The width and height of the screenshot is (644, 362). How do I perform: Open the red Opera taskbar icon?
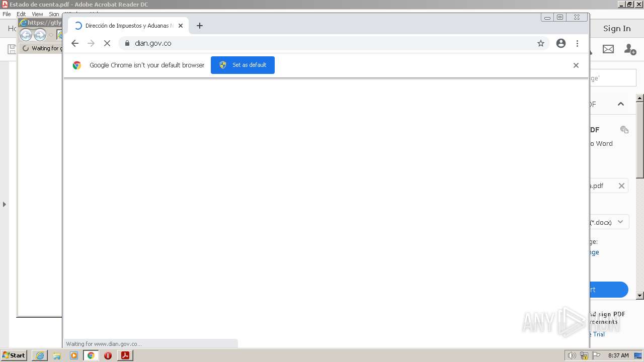click(108, 355)
